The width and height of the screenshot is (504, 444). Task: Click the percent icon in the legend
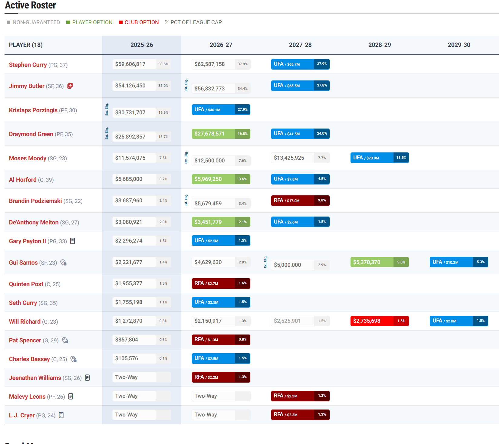click(x=167, y=22)
